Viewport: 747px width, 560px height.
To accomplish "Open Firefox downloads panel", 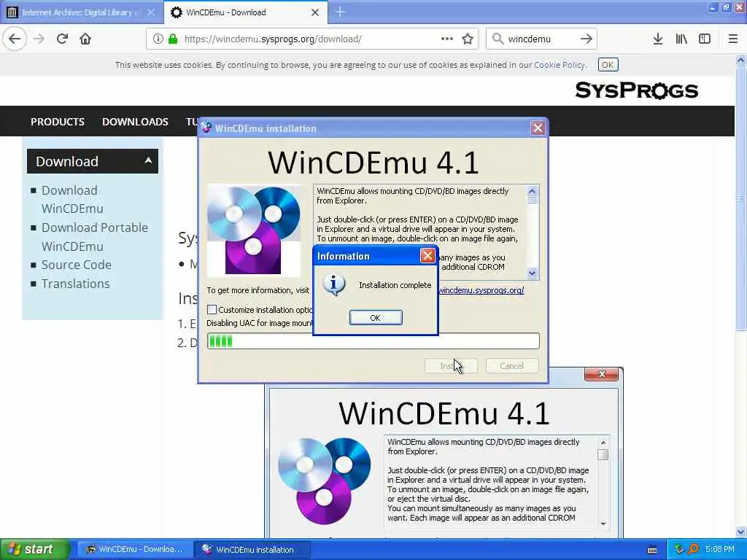I will point(657,39).
